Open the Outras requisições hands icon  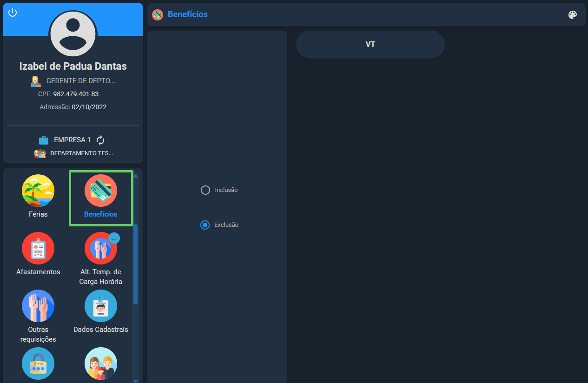coord(38,306)
